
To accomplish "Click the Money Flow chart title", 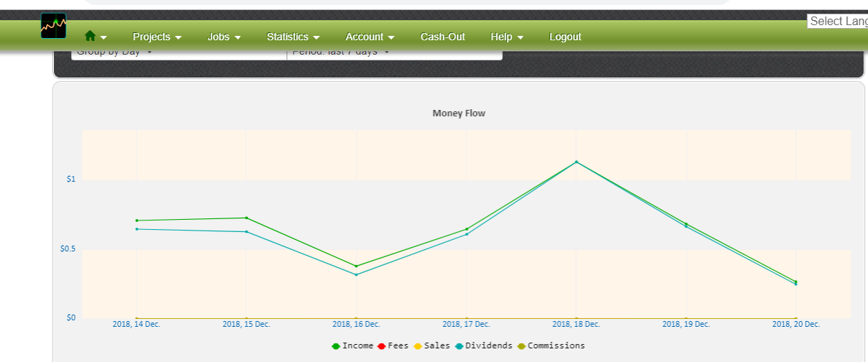I will point(459,113).
